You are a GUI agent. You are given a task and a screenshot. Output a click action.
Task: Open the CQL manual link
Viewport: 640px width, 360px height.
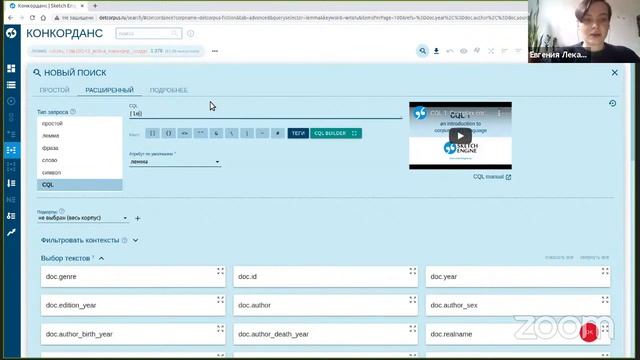coord(492,177)
